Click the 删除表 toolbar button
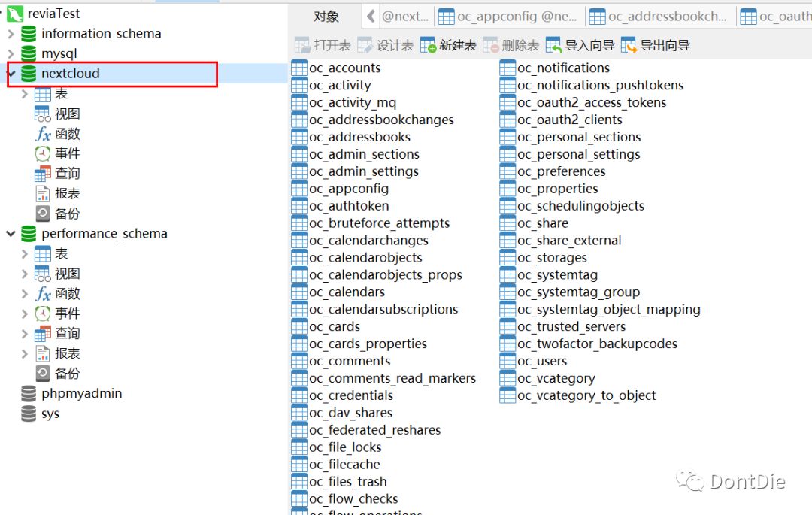812x515 pixels. tap(511, 46)
